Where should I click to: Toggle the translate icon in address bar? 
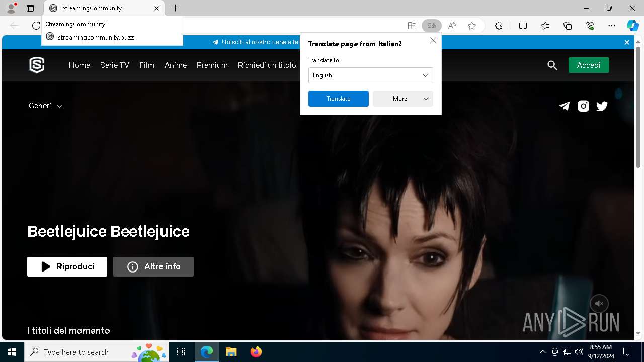tap(431, 26)
